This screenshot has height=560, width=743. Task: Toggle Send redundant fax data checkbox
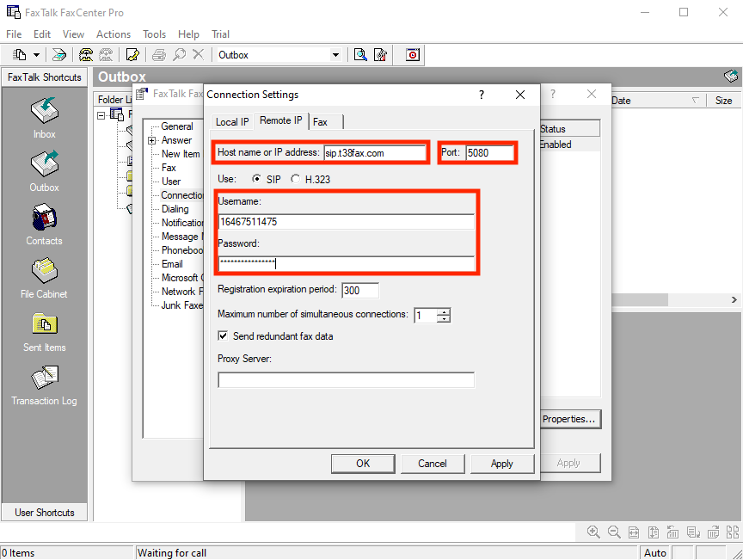[x=223, y=335]
